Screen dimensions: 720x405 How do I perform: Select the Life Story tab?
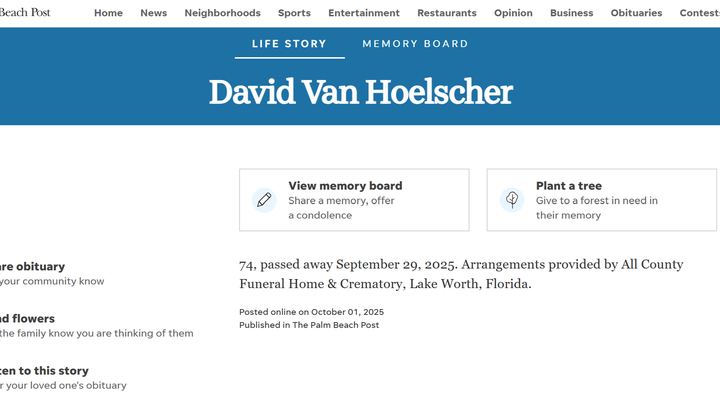point(289,44)
